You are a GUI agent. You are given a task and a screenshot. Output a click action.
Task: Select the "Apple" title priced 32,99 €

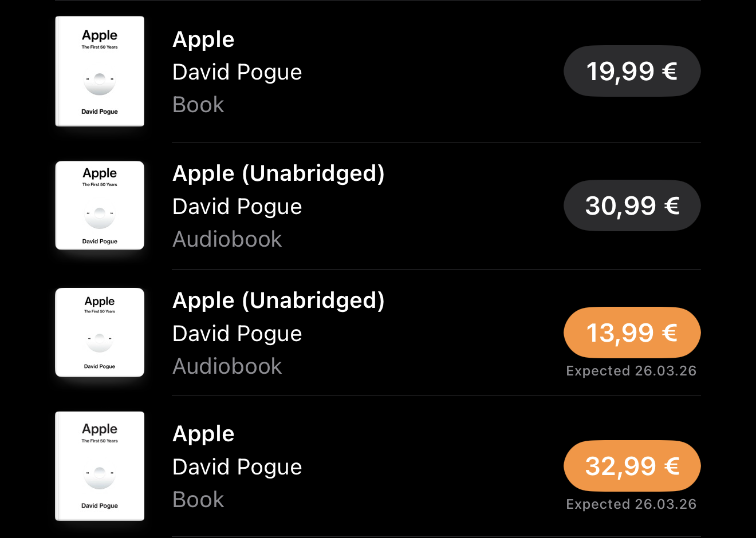(203, 434)
